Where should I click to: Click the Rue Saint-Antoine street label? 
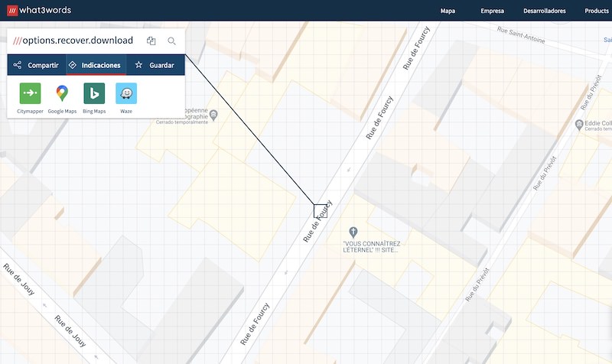[521, 34]
